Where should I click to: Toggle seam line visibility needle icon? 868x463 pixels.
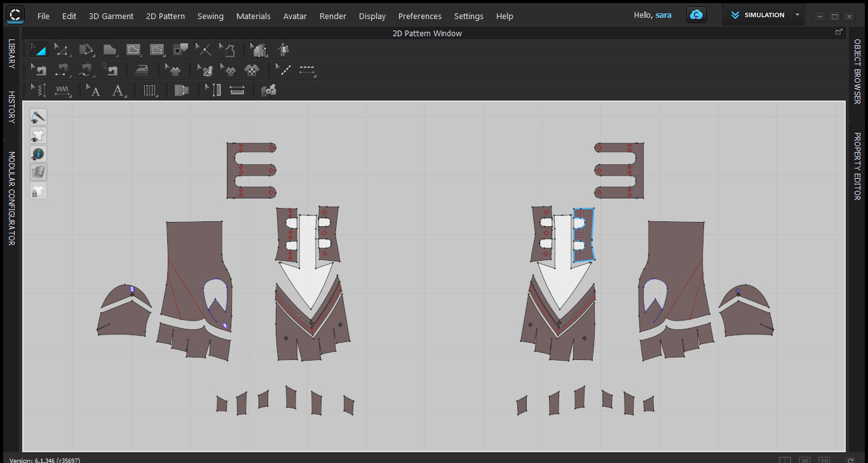click(x=39, y=117)
